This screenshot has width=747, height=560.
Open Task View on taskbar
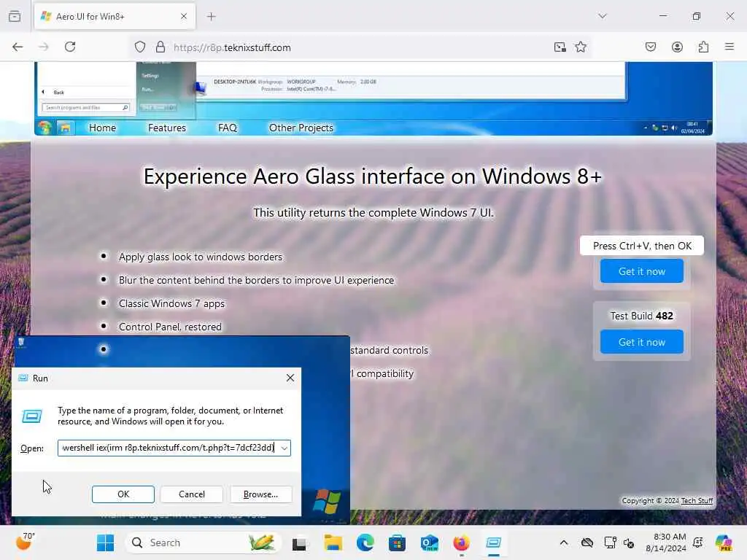[x=299, y=542]
